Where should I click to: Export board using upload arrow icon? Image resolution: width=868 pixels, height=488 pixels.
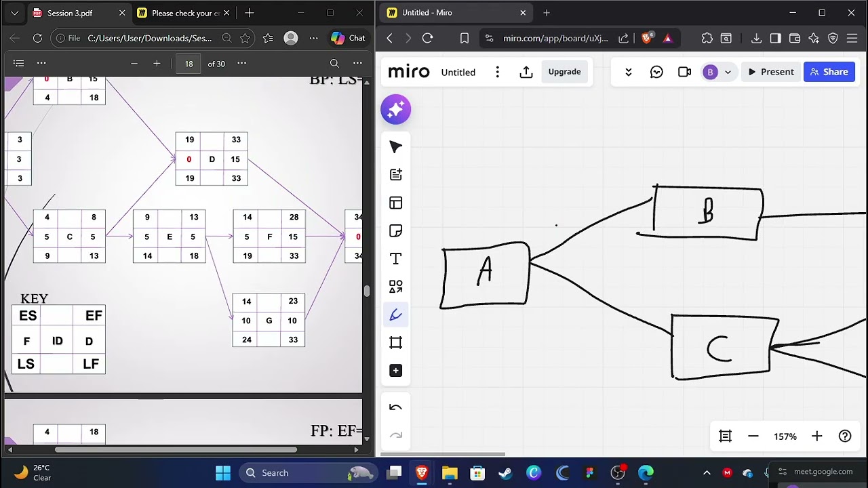(x=526, y=72)
